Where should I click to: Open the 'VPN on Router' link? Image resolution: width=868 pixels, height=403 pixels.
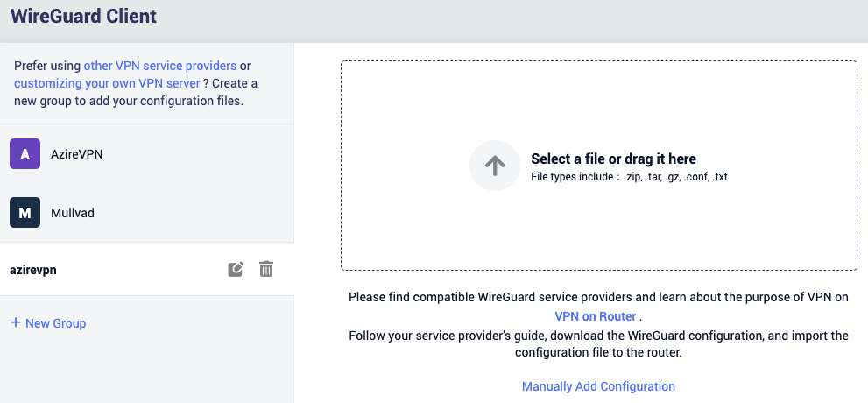pyautogui.click(x=595, y=316)
